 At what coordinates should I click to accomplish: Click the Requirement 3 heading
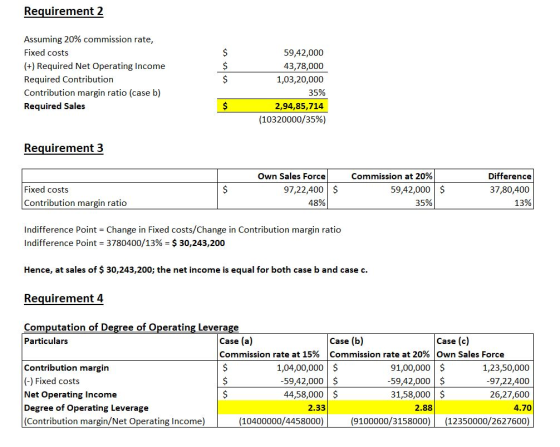tap(64, 148)
